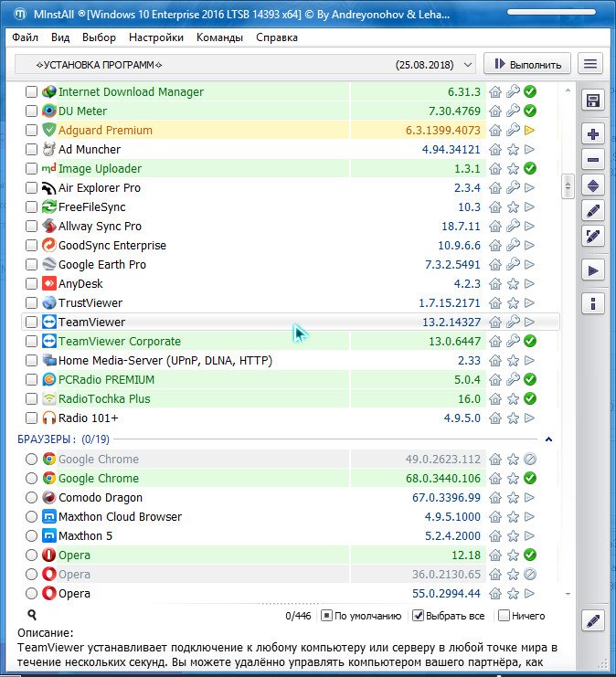The width and height of the screenshot is (616, 677).
Task: Check the Adguard Premium checkbox
Action: [x=31, y=130]
